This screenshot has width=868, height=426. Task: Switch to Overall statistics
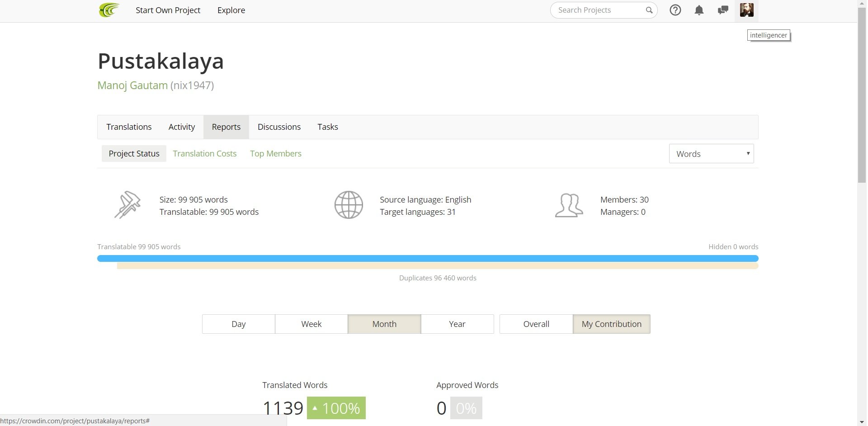pyautogui.click(x=536, y=324)
